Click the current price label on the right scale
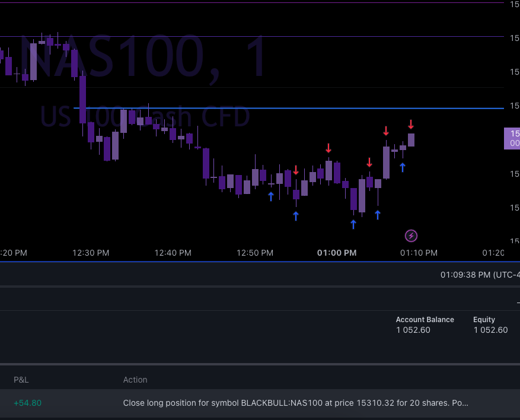 (512, 138)
